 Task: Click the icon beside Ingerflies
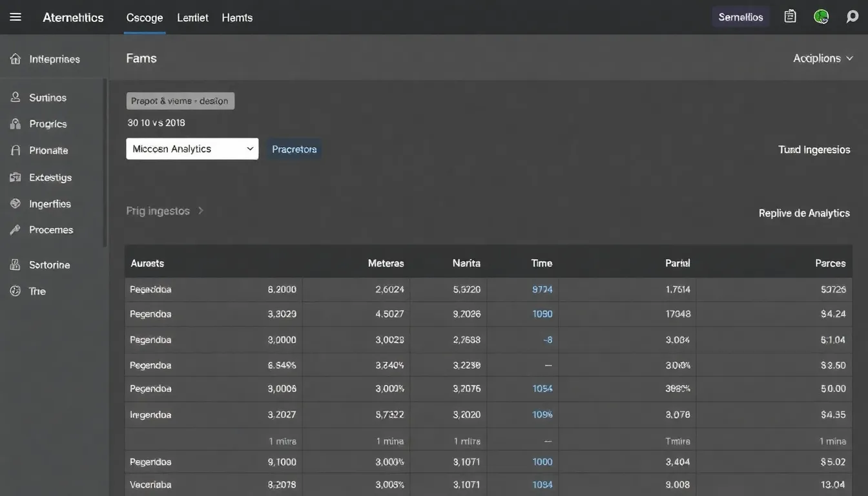point(15,203)
